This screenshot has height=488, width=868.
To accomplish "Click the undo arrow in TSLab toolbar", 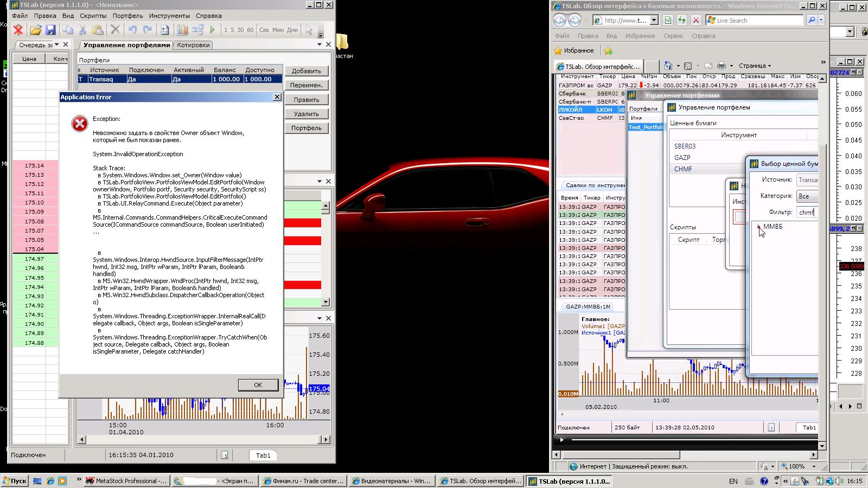I will click(x=132, y=30).
